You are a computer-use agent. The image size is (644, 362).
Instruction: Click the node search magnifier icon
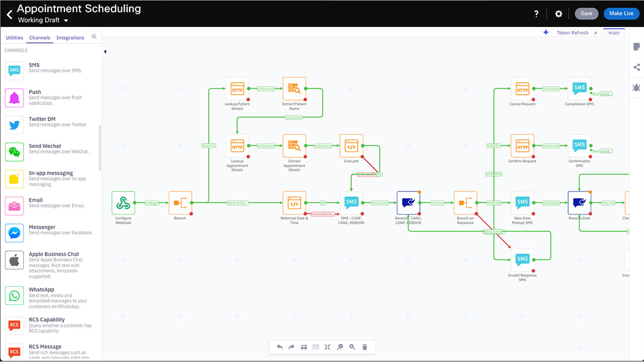point(94,37)
